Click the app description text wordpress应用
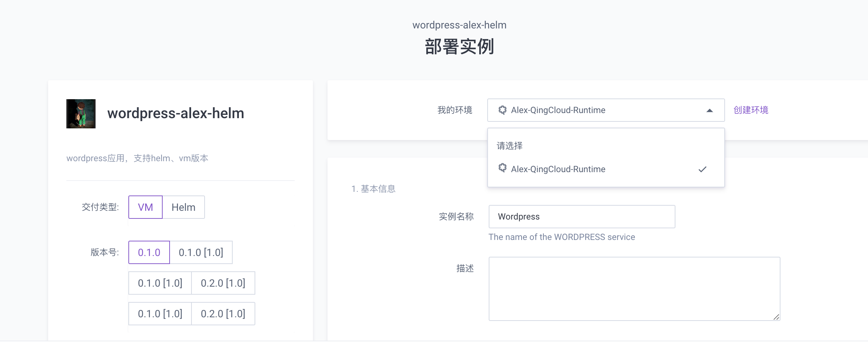 [137, 158]
